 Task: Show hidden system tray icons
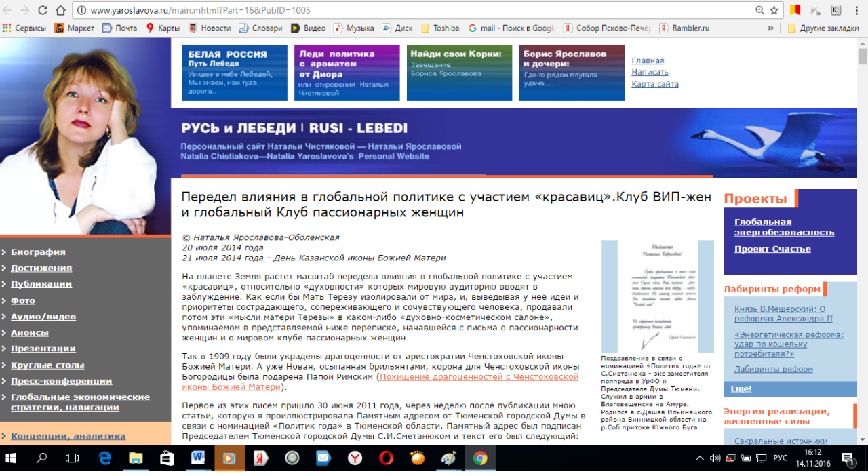click(700, 458)
